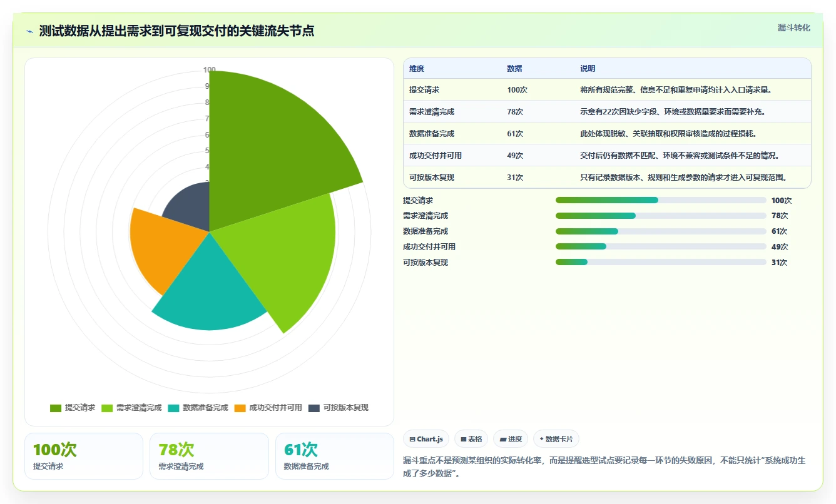Click table row label 数据准备完成
Screen dimensions: 836x504
432,134
